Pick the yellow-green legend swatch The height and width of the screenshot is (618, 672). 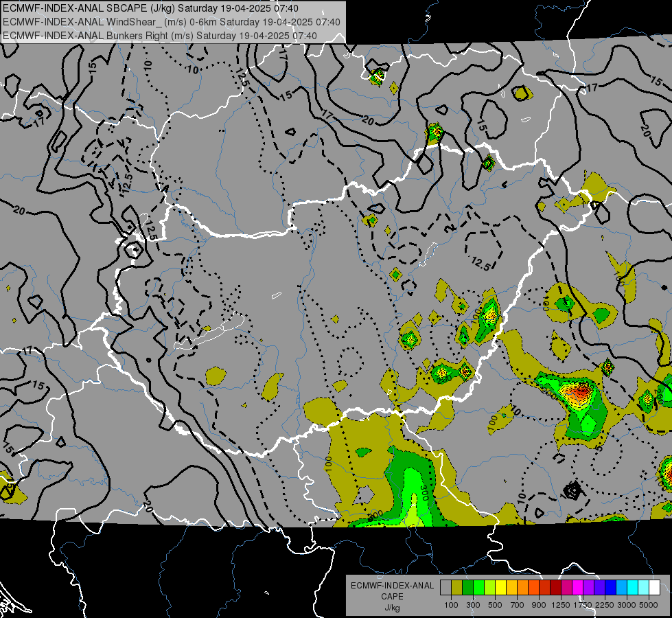coord(490,587)
